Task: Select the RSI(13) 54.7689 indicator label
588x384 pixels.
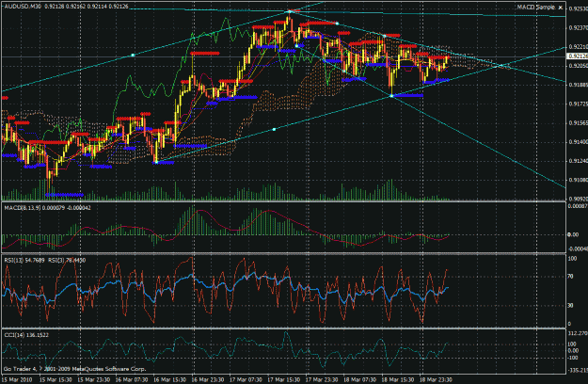Action: coord(24,260)
